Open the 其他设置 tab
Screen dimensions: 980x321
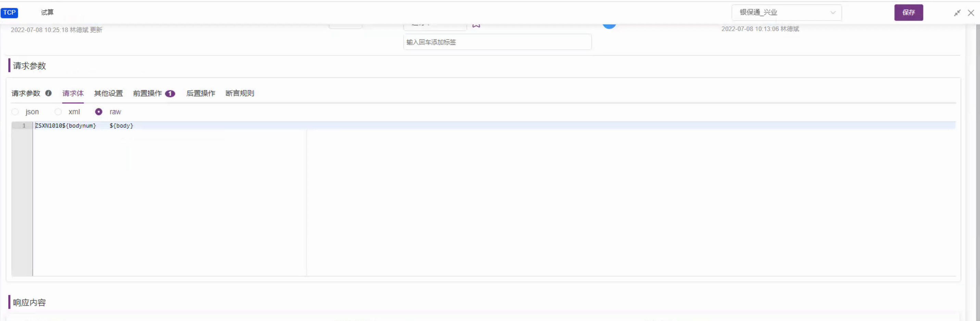(109, 93)
